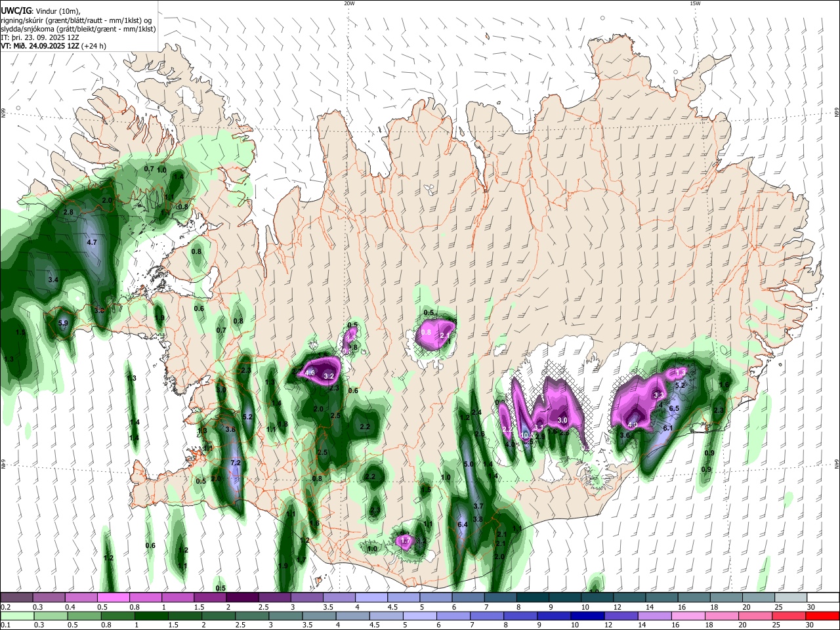Click the '15W' longitude label
The height and width of the screenshot is (630, 840).
point(695,3)
